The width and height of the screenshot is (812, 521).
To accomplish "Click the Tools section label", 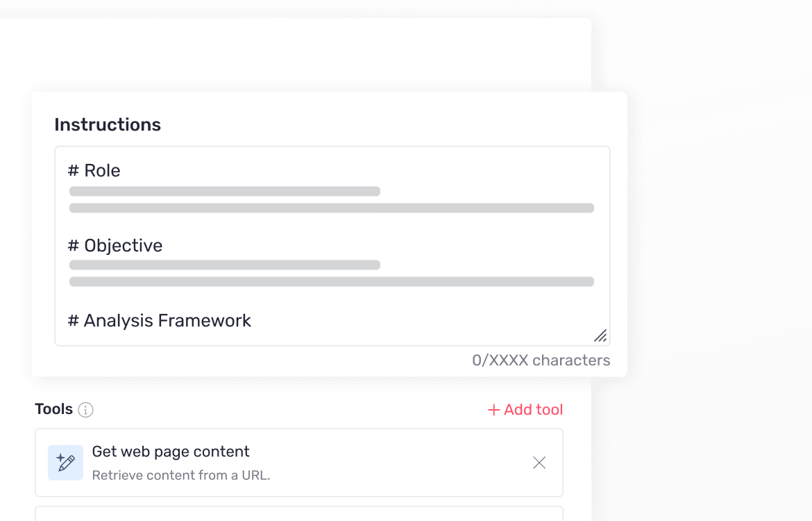I will (x=54, y=409).
